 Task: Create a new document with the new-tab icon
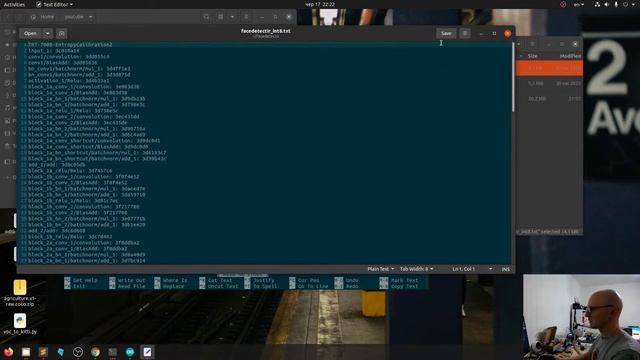click(x=62, y=33)
